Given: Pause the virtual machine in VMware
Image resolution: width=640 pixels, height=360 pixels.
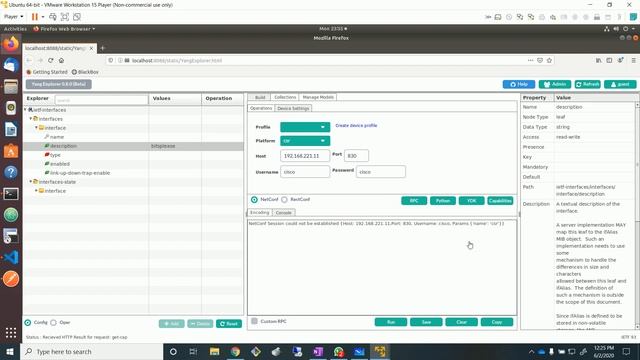Looking at the screenshot, I should [35, 17].
